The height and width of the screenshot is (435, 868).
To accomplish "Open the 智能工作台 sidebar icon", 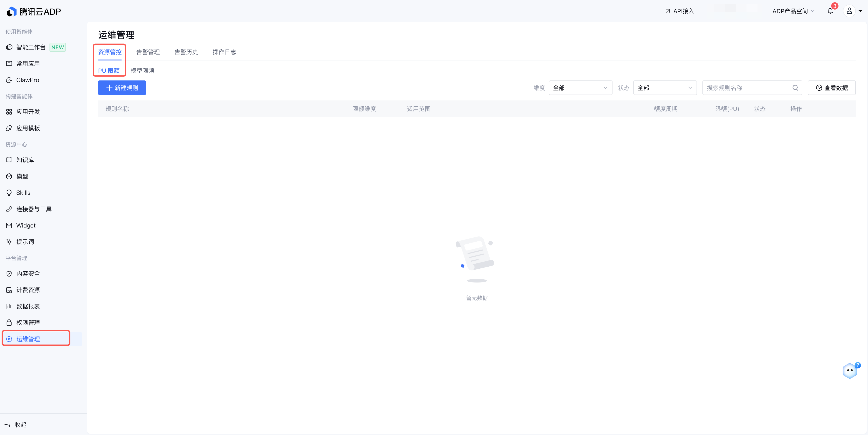I will click(9, 47).
